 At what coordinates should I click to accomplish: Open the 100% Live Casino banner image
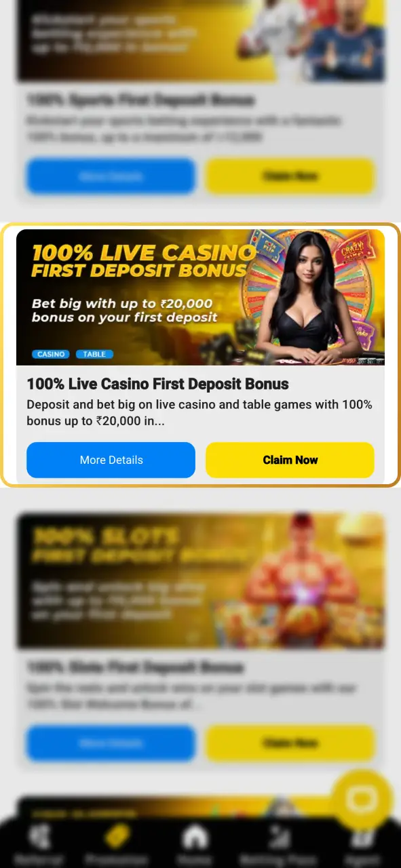200,297
